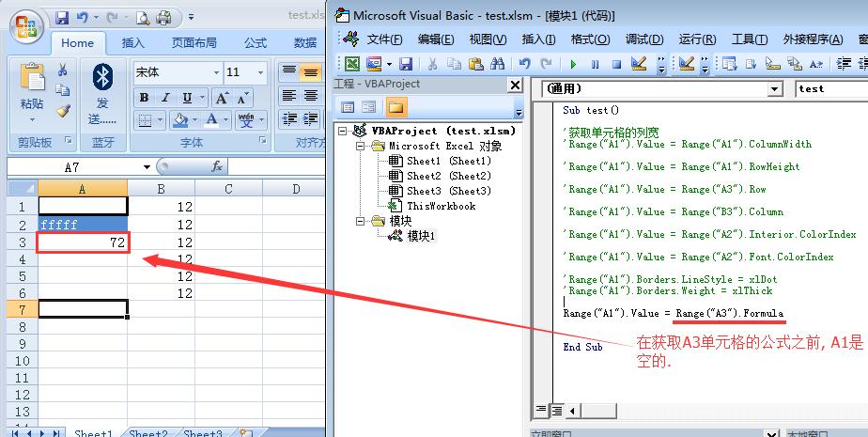Viewport: 868px width, 437px height.
Task: Open the font size dropdown showing 11
Action: 259,72
